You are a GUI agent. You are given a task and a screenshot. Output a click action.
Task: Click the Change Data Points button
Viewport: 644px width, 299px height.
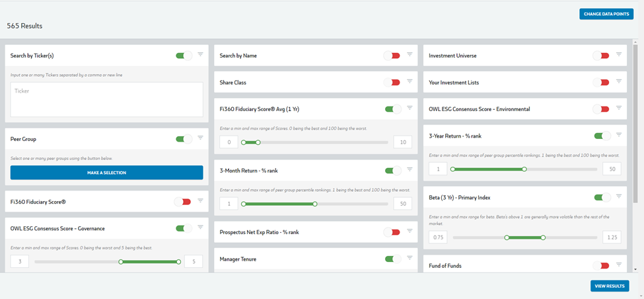pos(606,14)
